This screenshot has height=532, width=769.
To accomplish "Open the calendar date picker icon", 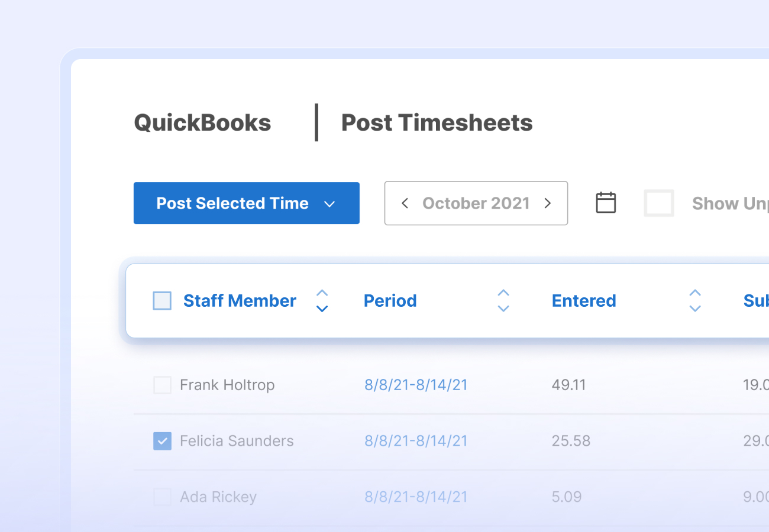I will pos(605,203).
